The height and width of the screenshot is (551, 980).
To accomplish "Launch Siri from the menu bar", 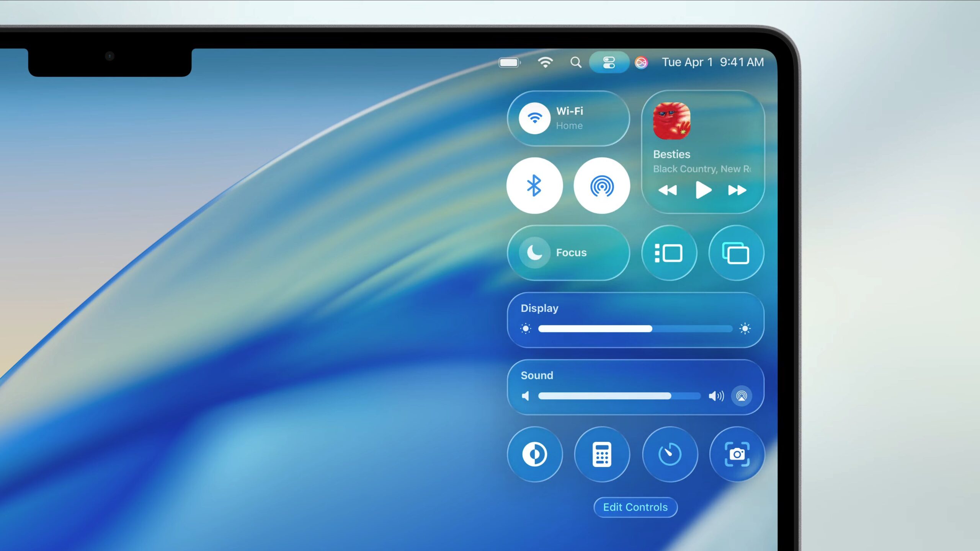I will [641, 62].
